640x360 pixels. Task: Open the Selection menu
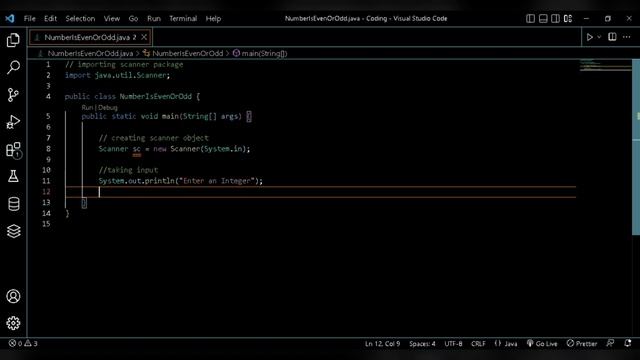click(x=80, y=18)
